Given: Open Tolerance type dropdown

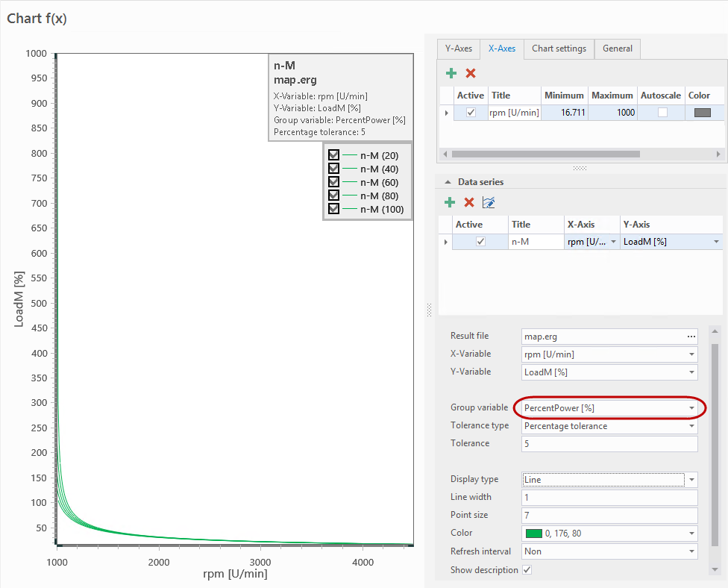Looking at the screenshot, I should tap(691, 426).
